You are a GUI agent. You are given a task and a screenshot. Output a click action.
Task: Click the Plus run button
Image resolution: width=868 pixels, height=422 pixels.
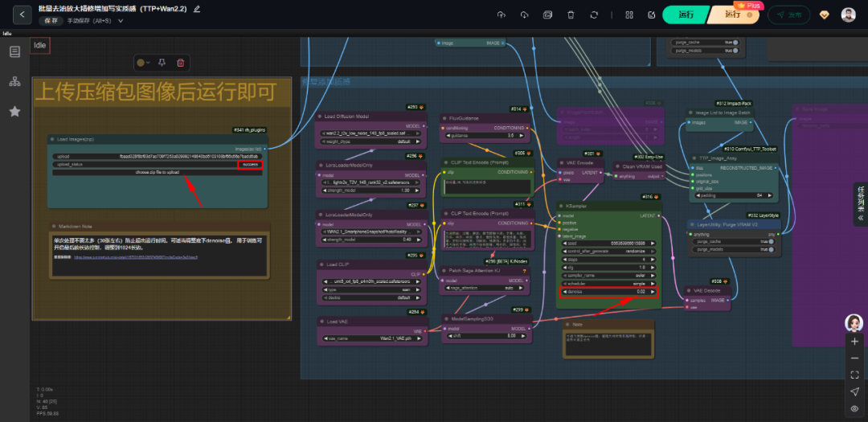(735, 15)
